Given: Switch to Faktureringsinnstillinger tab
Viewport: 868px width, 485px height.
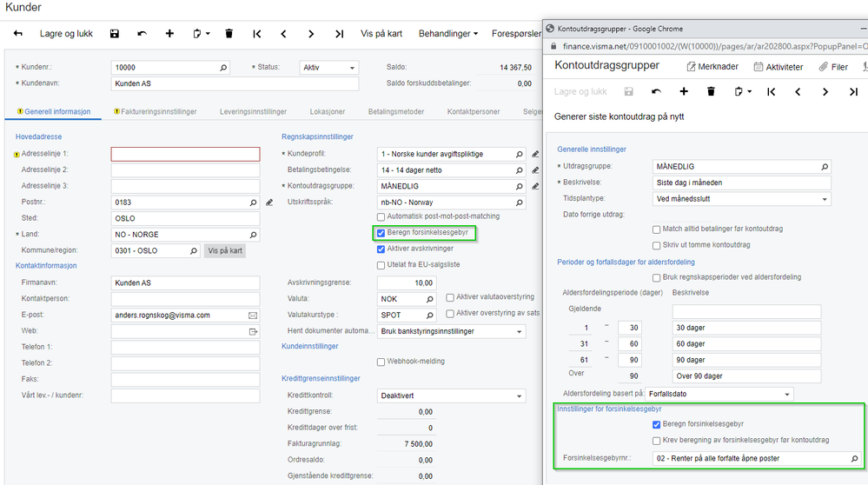Looking at the screenshot, I should point(155,112).
